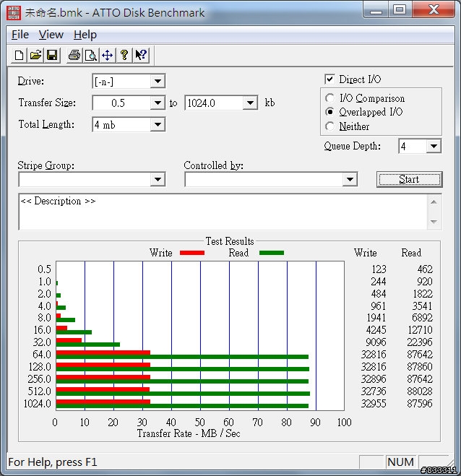
Task: Open the File menu
Action: pos(20,35)
